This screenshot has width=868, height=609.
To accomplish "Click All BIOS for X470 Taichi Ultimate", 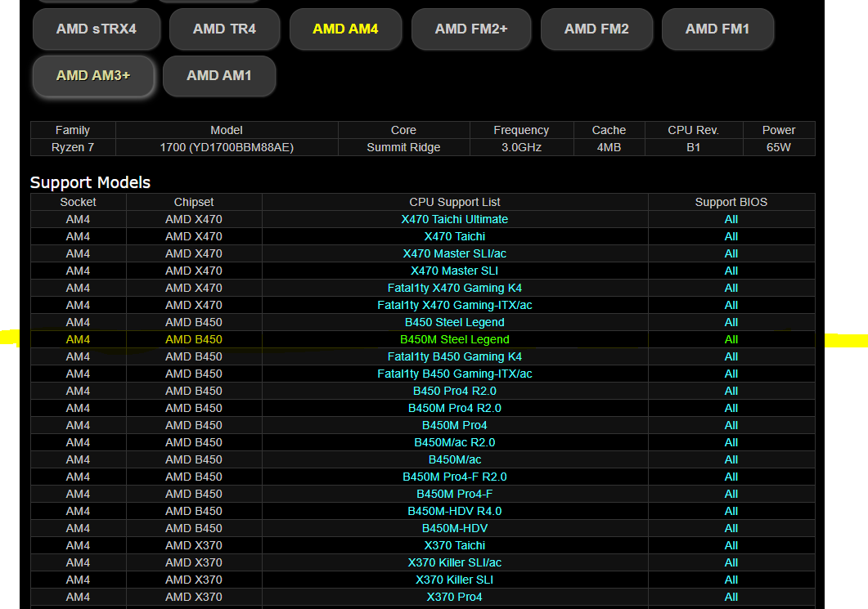I will [x=731, y=219].
